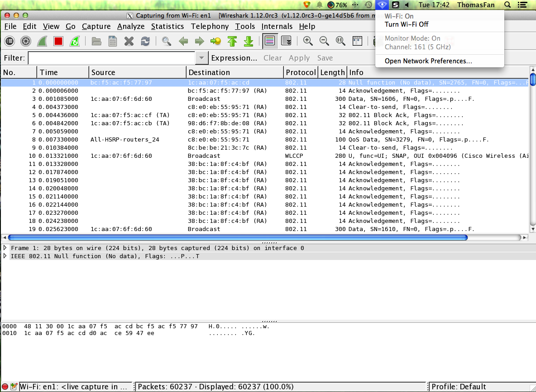Open the filter history dropdown arrow
Screen dimensions: 536x392
pyautogui.click(x=202, y=58)
